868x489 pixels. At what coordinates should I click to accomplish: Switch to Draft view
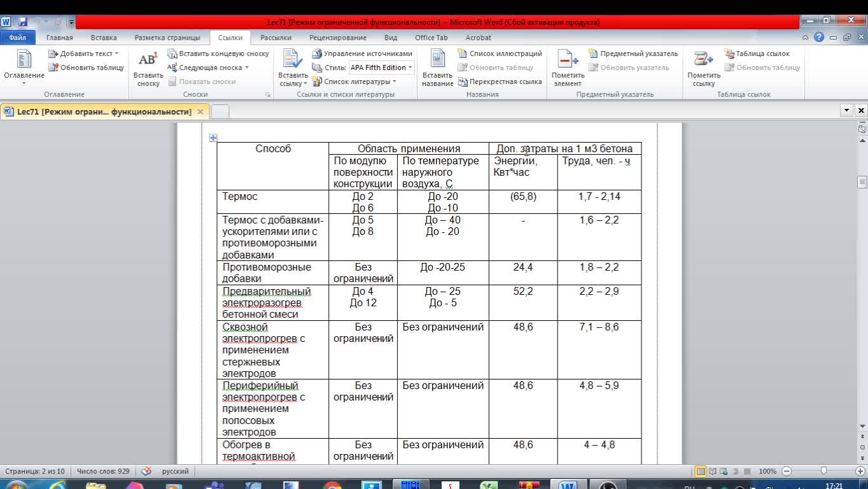(747, 471)
